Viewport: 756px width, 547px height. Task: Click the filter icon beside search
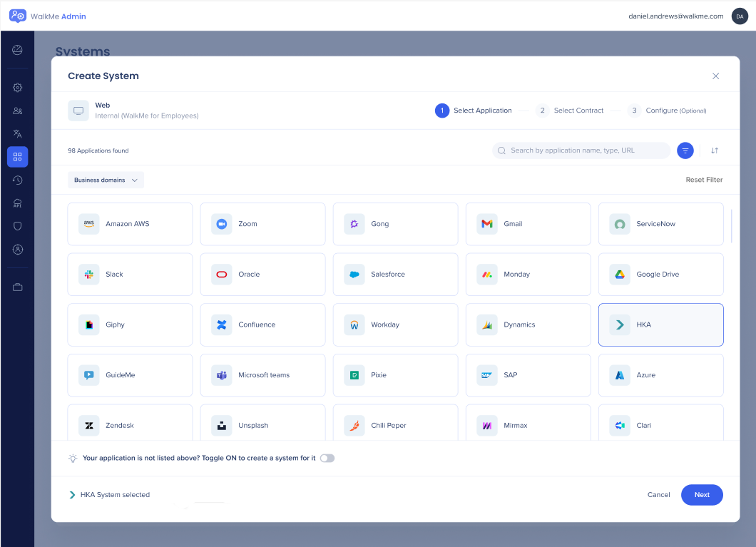pos(685,150)
